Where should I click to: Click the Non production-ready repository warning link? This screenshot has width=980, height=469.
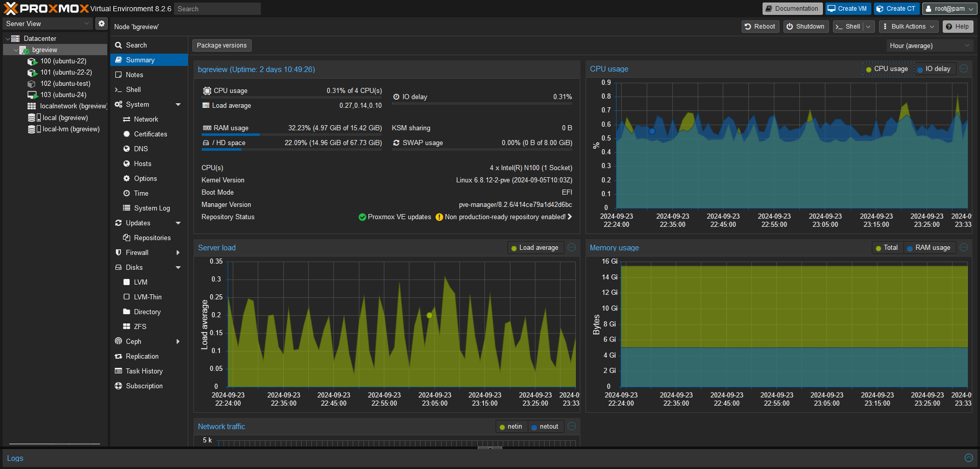(x=504, y=217)
